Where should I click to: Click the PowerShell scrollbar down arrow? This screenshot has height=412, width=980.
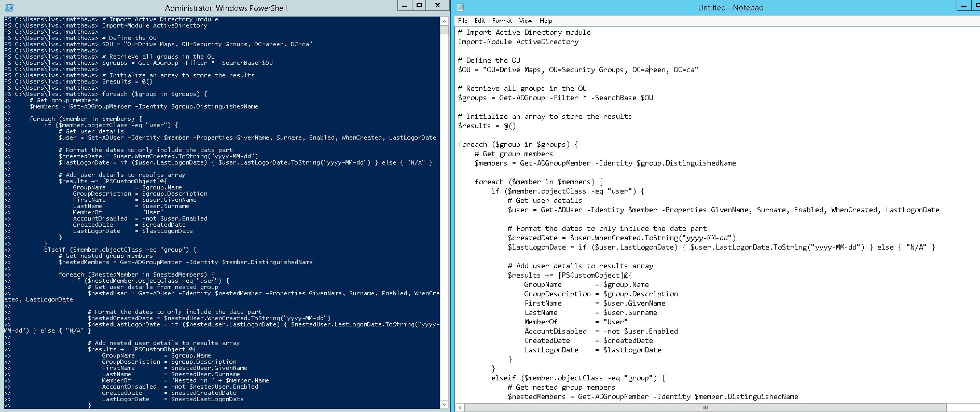coord(444,404)
